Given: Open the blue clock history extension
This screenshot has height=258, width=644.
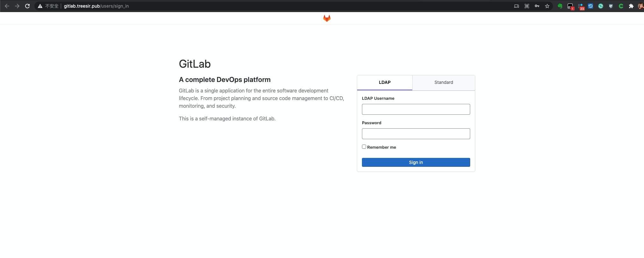Looking at the screenshot, I should pos(591,6).
